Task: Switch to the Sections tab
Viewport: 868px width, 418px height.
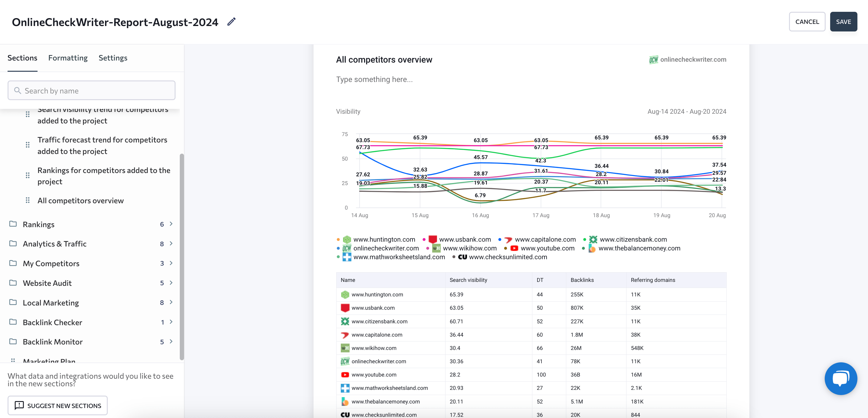Action: coord(22,58)
